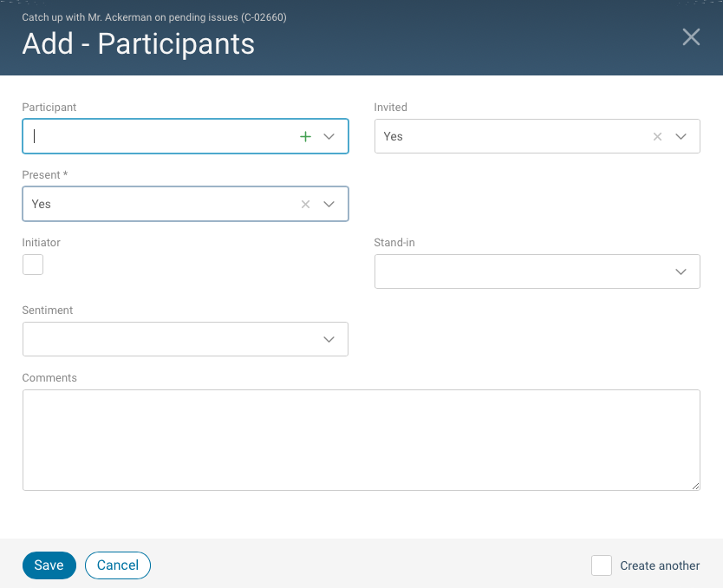The width and height of the screenshot is (723, 588).
Task: Click the green plus to create new participant
Action: coord(305,136)
